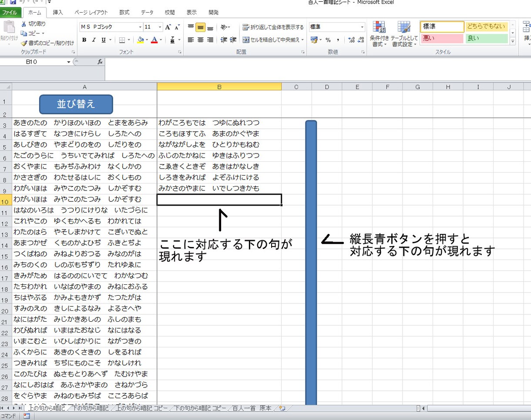Click the insert new worksheet icon
The width and height of the screenshot is (531, 420).
point(282,408)
